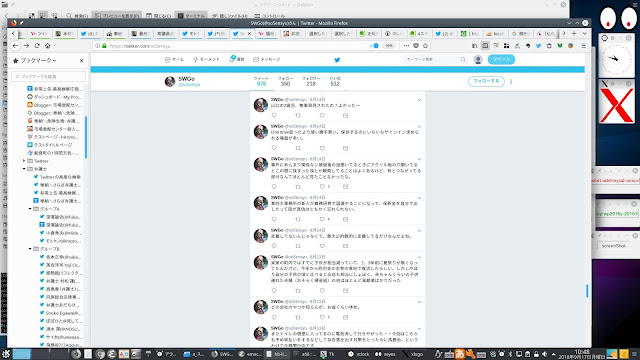Click the Firefox reload page icon

pos(37,46)
